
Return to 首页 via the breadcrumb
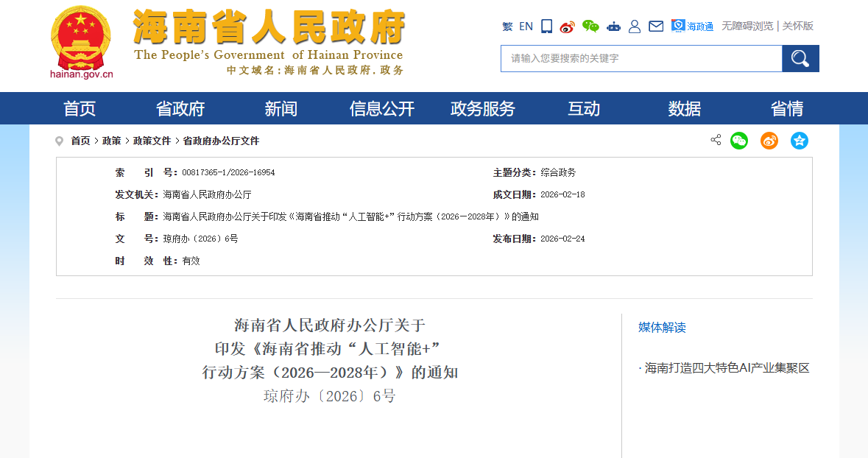pos(80,140)
